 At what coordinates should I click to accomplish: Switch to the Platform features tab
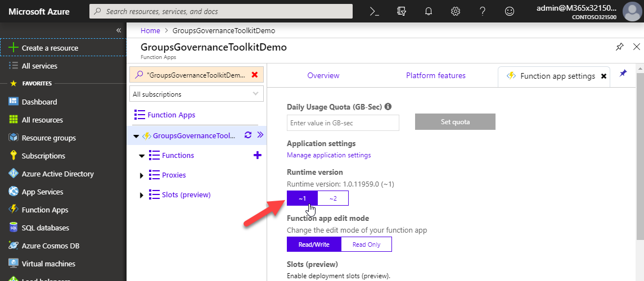pos(435,76)
